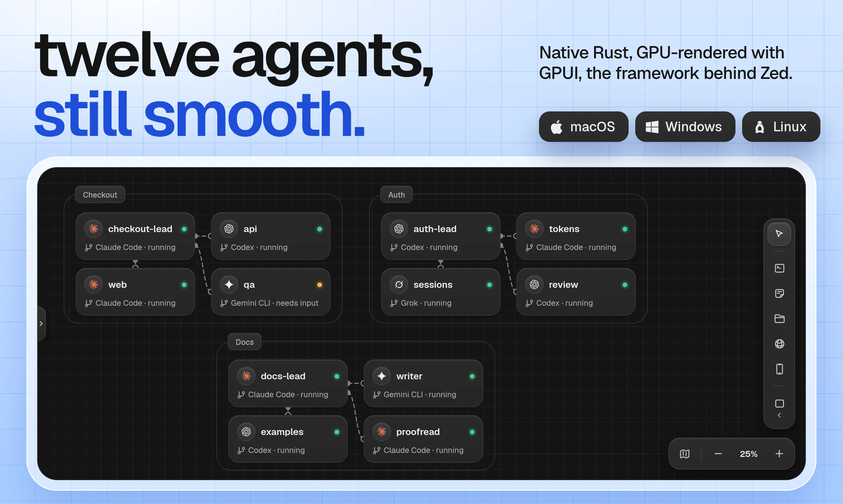
Task: Select the 'auth-lead' agent name
Action: [x=435, y=229]
